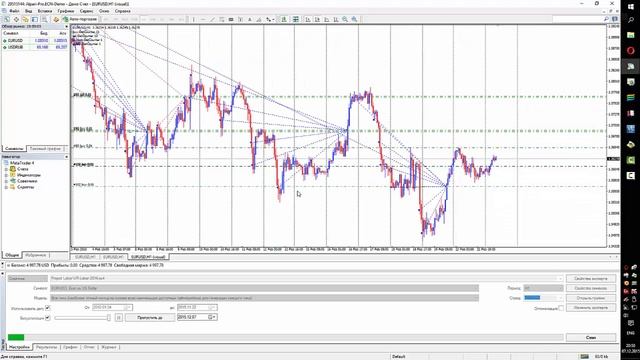The height and width of the screenshot is (360, 640).
Task: Open the Окно menu
Action: [x=104, y=11]
